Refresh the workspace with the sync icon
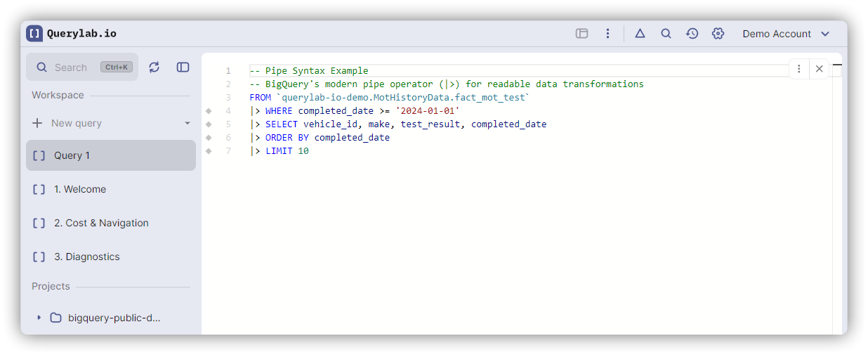This screenshot has height=355, width=868. [154, 67]
